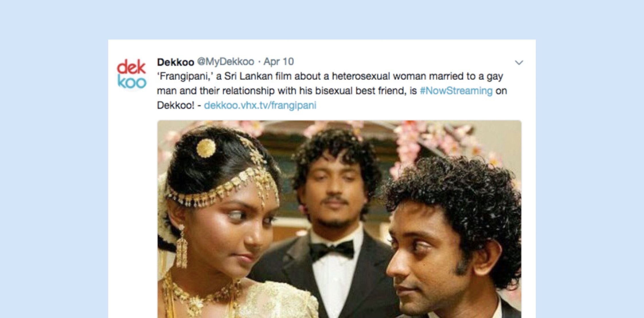Open the Dekkoo profile avatar logo

132,74
